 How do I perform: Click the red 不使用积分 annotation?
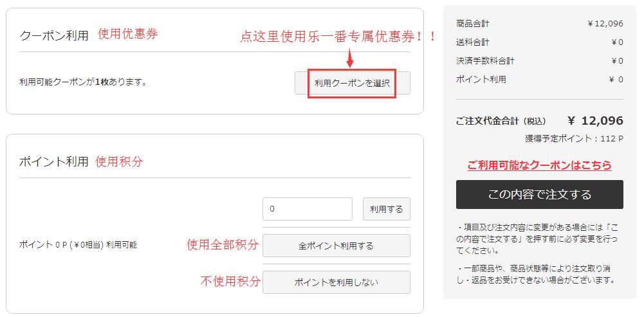[230, 281]
